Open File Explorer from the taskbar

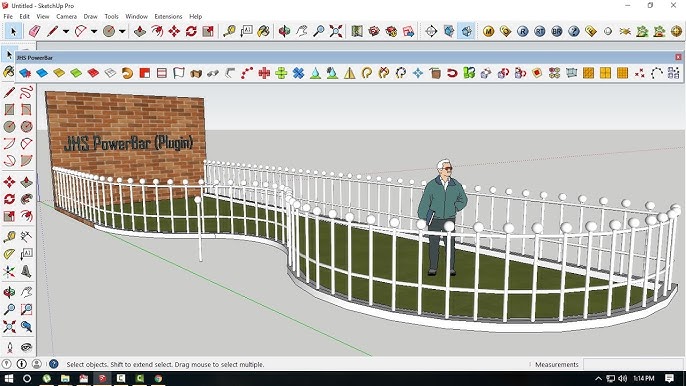click(x=65, y=378)
